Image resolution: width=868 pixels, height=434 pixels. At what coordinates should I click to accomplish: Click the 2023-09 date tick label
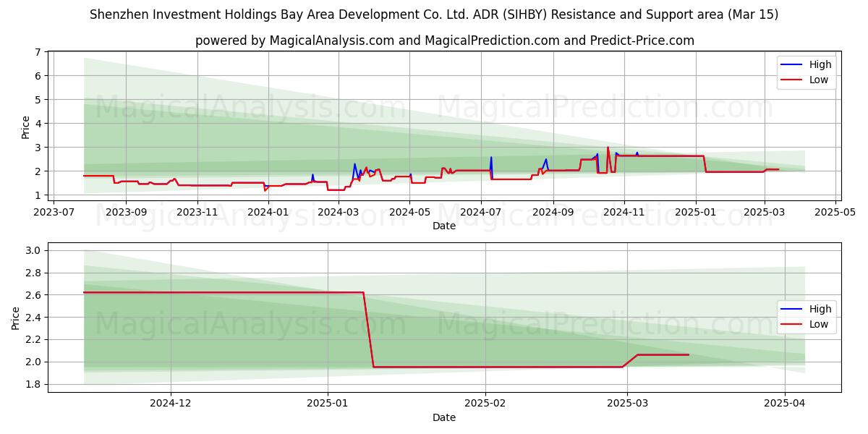tap(126, 212)
